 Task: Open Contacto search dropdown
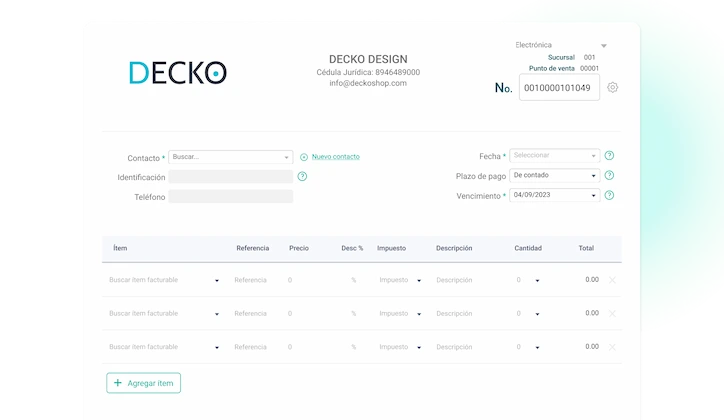pyautogui.click(x=230, y=157)
